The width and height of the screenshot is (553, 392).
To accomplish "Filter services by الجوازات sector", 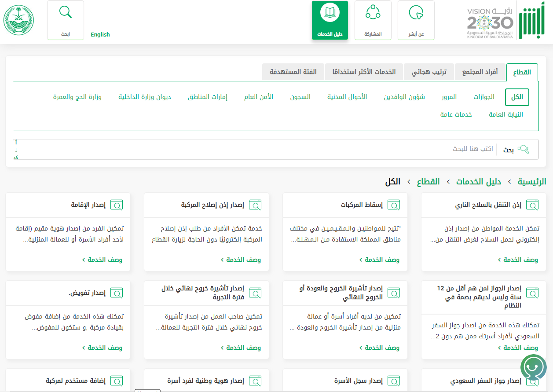I will (484, 97).
